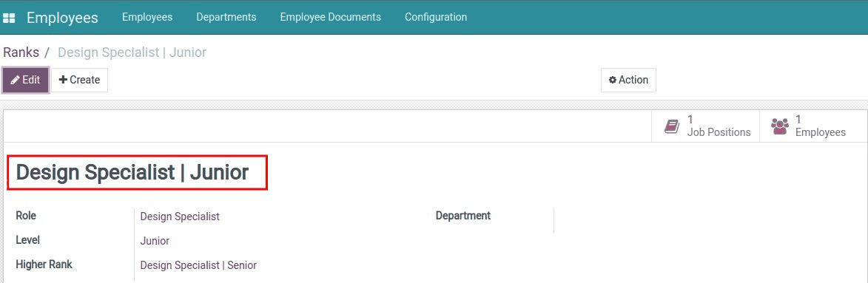The height and width of the screenshot is (283, 868).
Task: Click the book icon for Job Positions
Action: (671, 126)
